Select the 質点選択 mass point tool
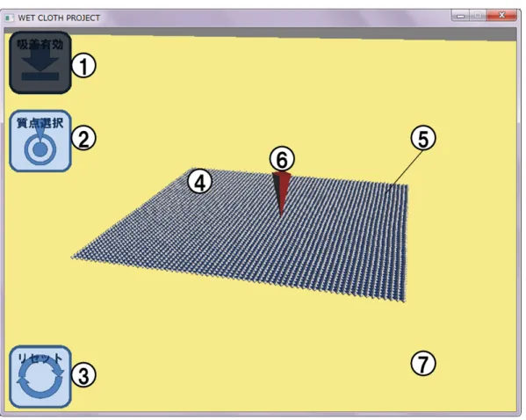Viewport: 526px width, 420px height. (40, 141)
